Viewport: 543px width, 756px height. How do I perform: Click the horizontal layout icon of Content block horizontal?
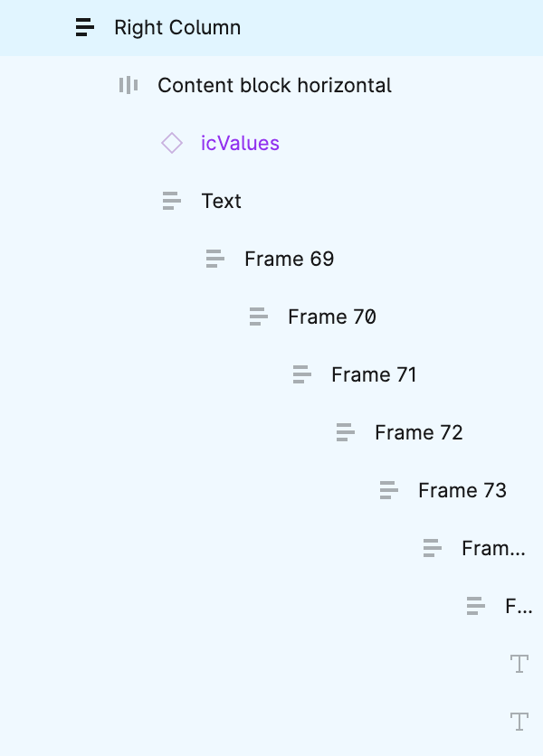click(128, 85)
